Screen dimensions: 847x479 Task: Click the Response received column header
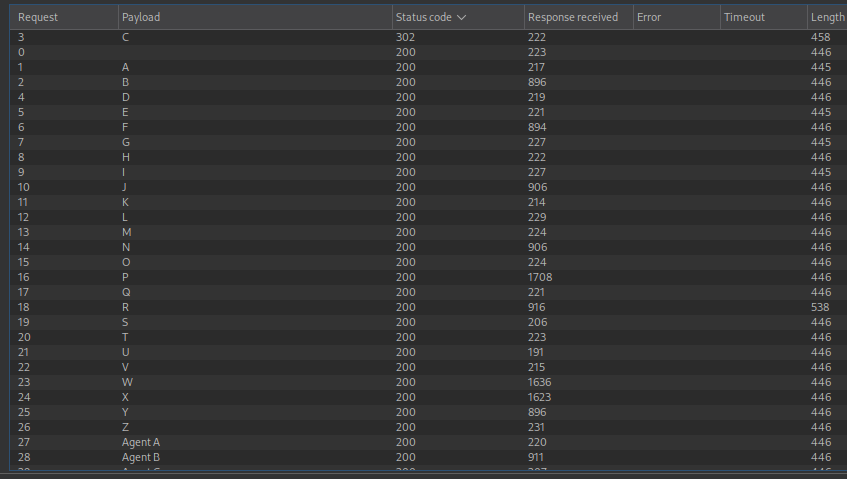573,17
